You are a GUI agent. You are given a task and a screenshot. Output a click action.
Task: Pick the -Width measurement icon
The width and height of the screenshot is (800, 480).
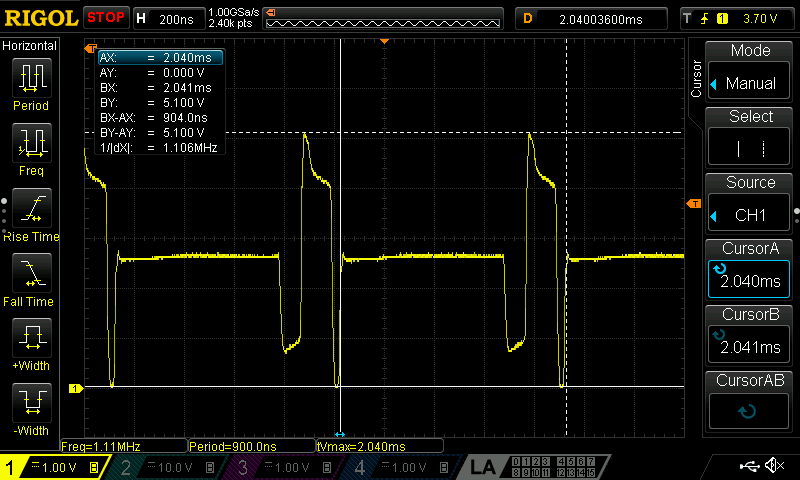(x=31, y=409)
